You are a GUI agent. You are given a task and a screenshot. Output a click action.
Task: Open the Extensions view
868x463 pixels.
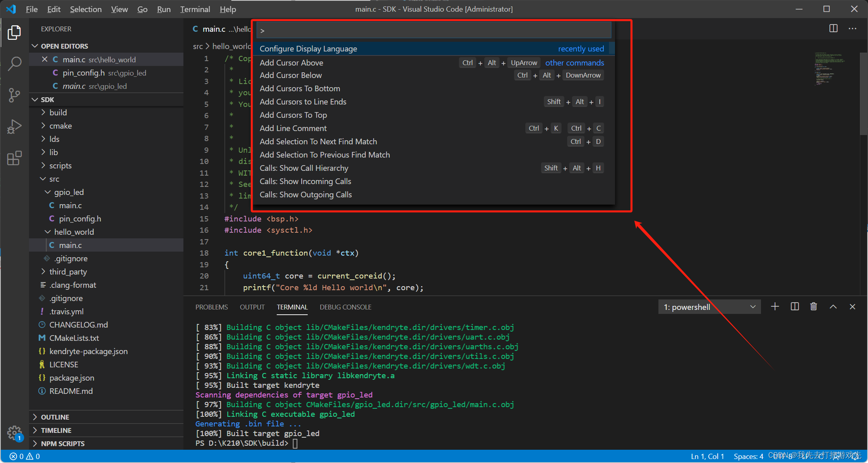click(14, 158)
